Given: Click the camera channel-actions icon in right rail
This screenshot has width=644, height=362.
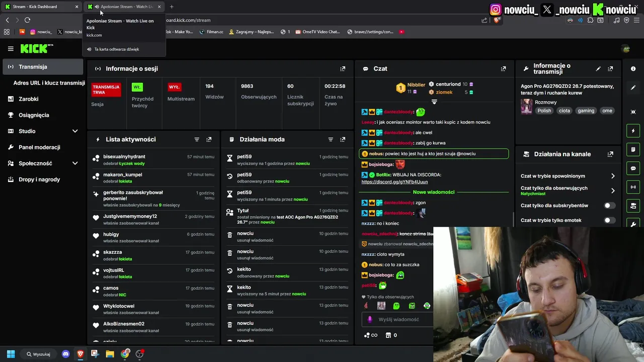Looking at the screenshot, I should click(633, 206).
